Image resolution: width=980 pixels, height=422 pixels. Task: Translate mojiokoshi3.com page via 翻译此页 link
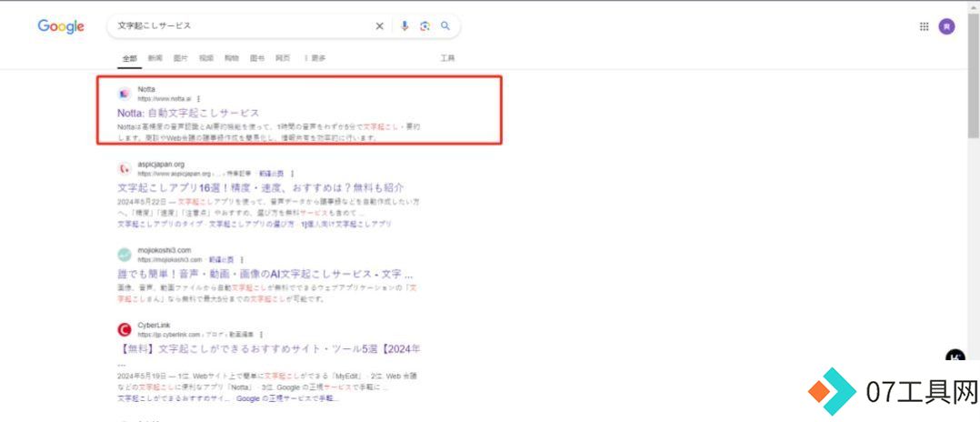[221, 259]
